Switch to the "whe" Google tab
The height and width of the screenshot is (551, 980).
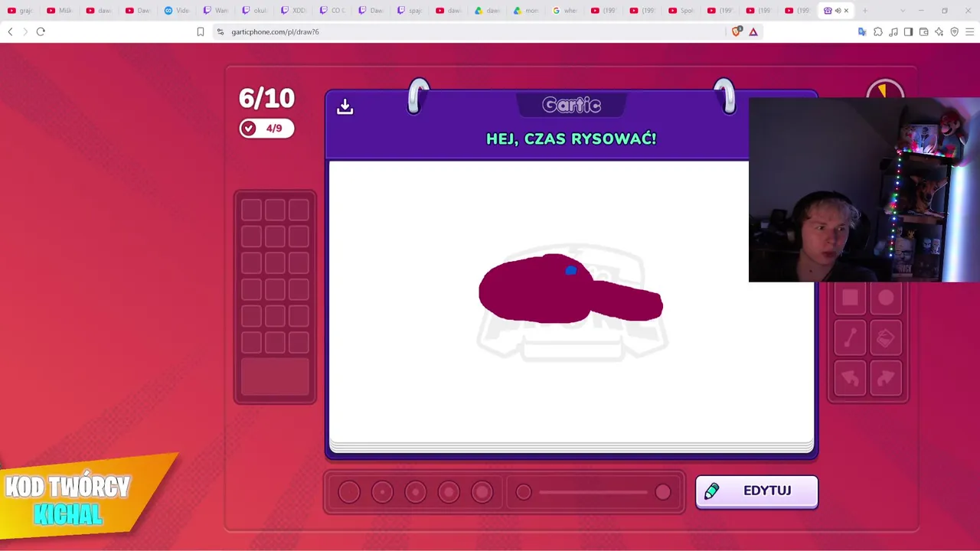pos(565,11)
